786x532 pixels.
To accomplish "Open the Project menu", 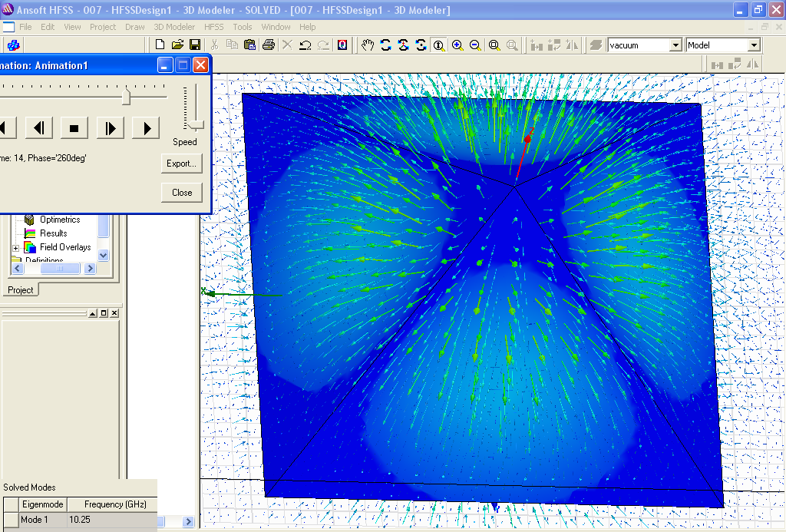I will pyautogui.click(x=103, y=27).
